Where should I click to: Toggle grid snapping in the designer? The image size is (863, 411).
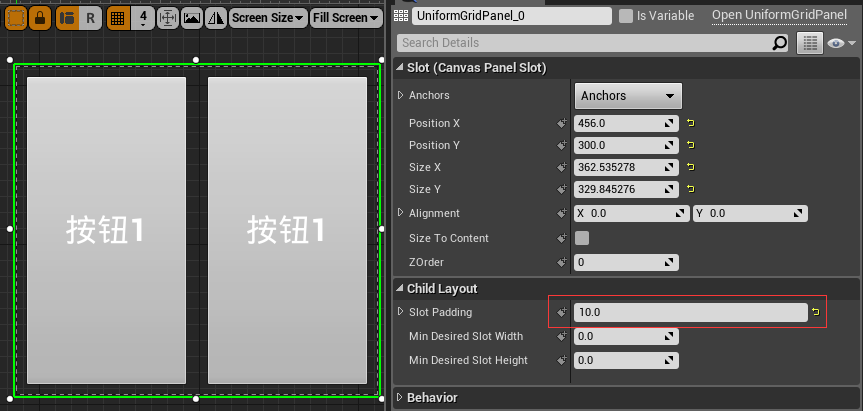tap(117, 18)
